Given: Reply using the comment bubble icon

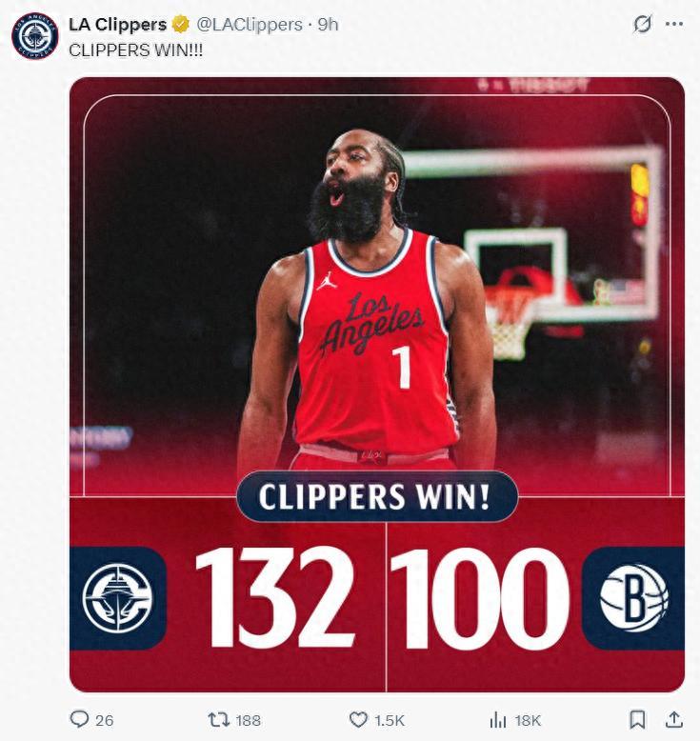Looking at the screenshot, I should point(79,719).
